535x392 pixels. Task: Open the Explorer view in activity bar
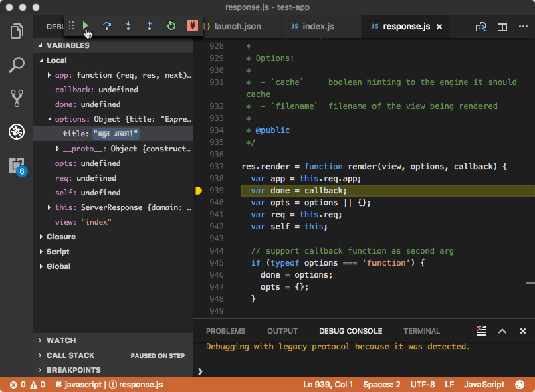pos(17,31)
